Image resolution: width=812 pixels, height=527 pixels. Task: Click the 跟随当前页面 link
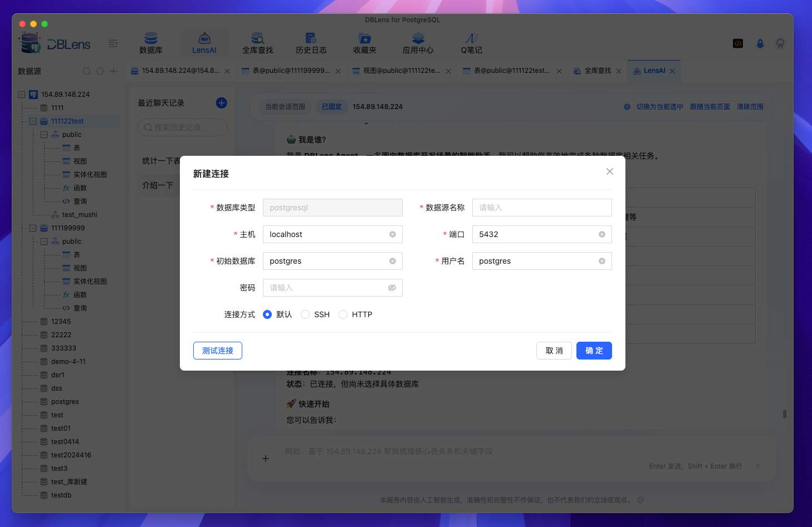710,107
